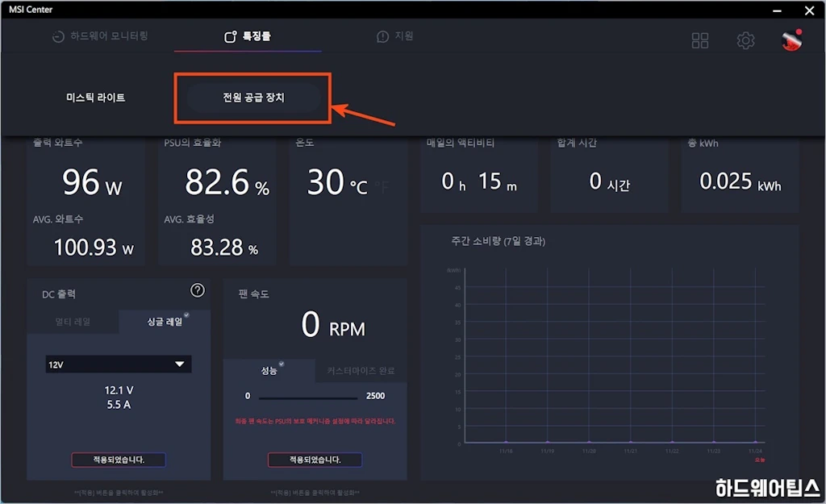This screenshot has height=504, width=826.
Task: Open the 12V rail dropdown
Action: [x=119, y=364]
